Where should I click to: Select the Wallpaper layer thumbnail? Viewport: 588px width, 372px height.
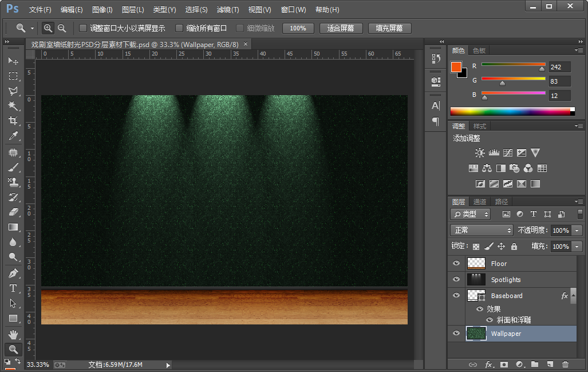[x=476, y=334]
